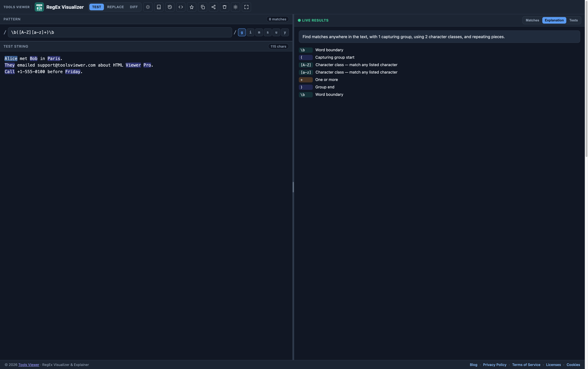Open the Privacy Policy footer link

[x=495, y=365]
